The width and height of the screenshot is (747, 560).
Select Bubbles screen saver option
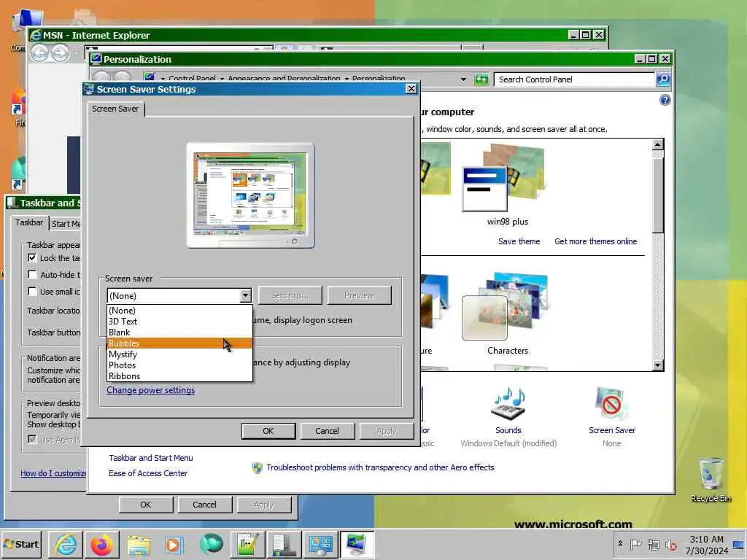[179, 343]
